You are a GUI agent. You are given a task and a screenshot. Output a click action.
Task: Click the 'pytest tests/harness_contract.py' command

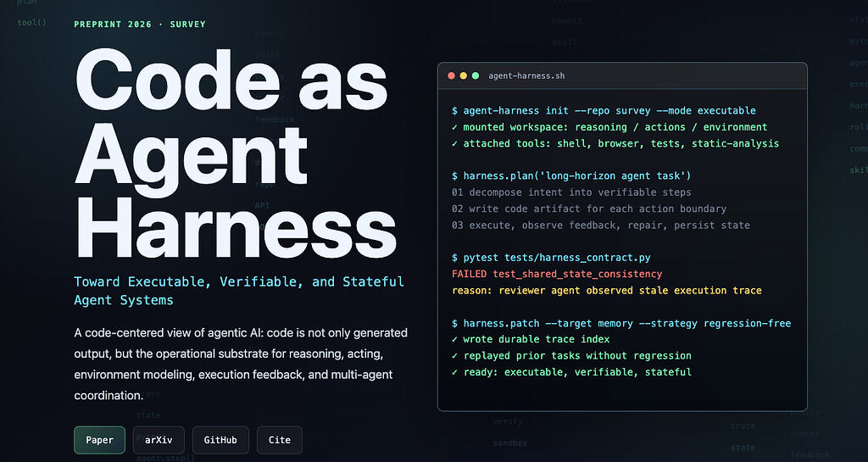pos(551,258)
